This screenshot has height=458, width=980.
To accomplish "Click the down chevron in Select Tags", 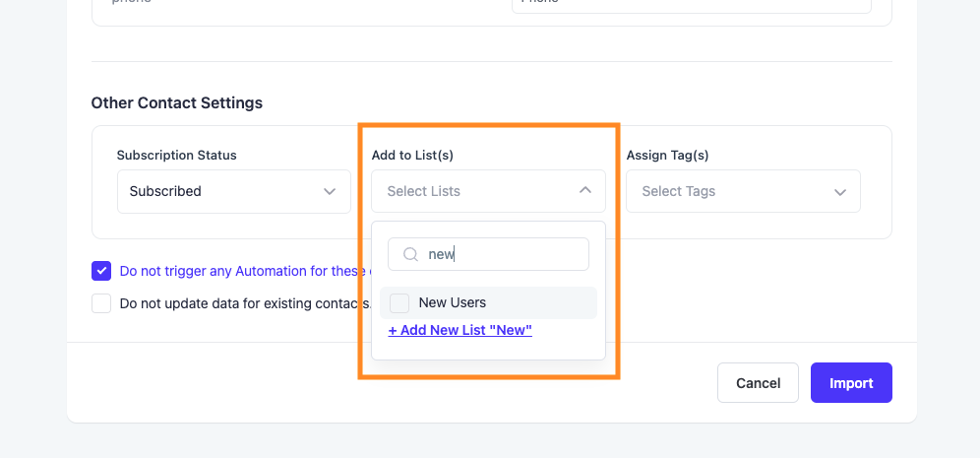I will click(840, 192).
